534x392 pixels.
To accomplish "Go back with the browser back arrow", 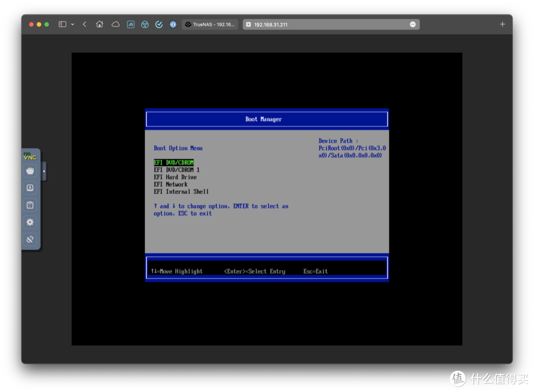I will point(85,24).
